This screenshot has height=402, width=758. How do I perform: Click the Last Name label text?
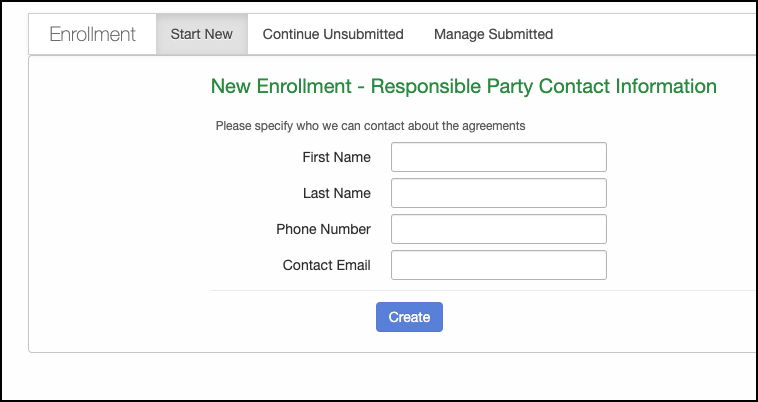(x=336, y=193)
